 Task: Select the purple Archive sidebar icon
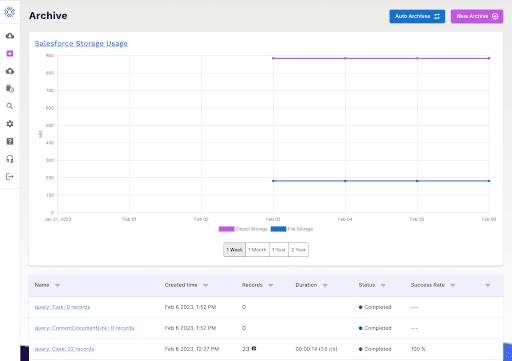[x=10, y=53]
